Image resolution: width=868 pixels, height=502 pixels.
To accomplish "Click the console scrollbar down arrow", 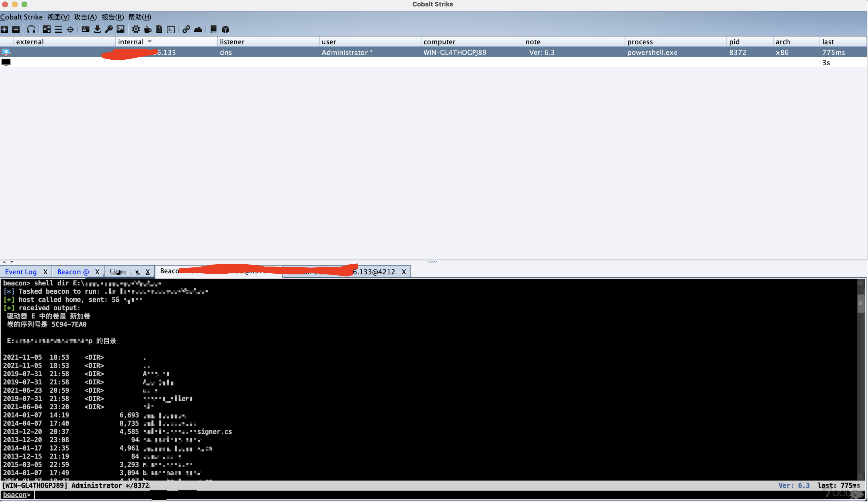I will click(861, 476).
